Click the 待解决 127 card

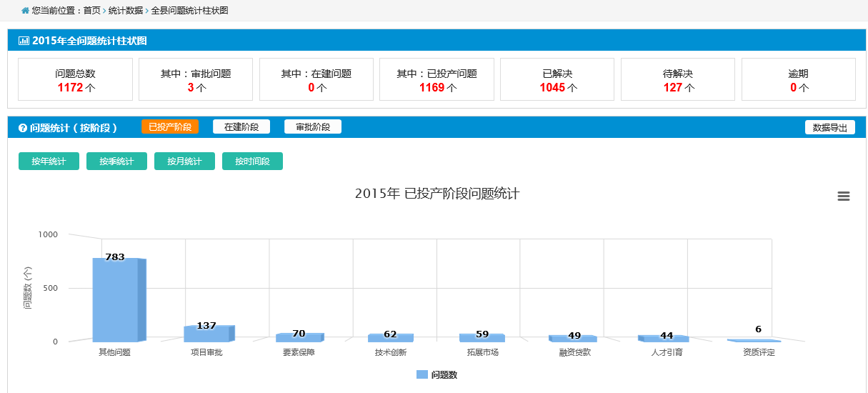pyautogui.click(x=678, y=79)
